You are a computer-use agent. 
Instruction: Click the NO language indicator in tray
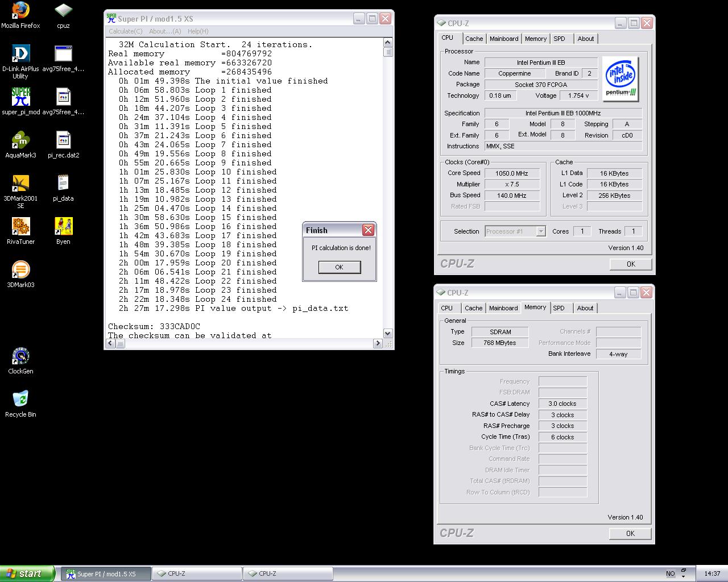(x=670, y=573)
